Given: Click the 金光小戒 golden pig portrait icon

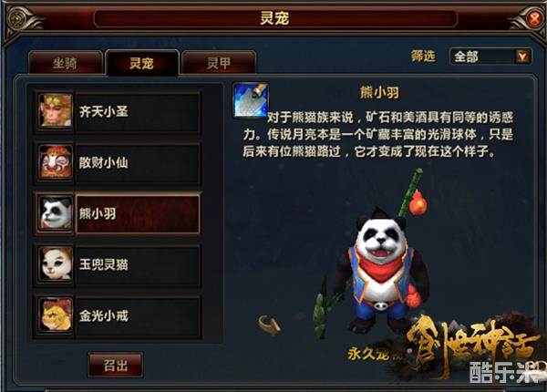Looking at the screenshot, I should pos(56,315).
